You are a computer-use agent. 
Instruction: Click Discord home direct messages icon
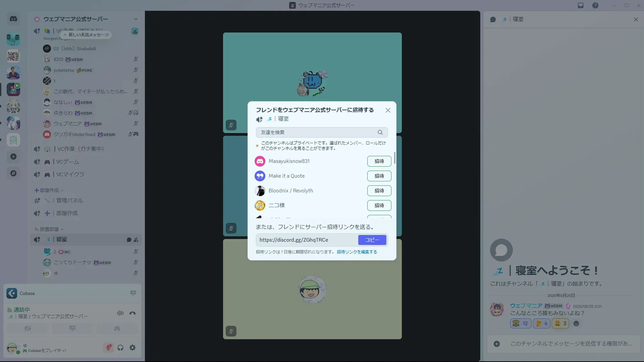click(13, 19)
